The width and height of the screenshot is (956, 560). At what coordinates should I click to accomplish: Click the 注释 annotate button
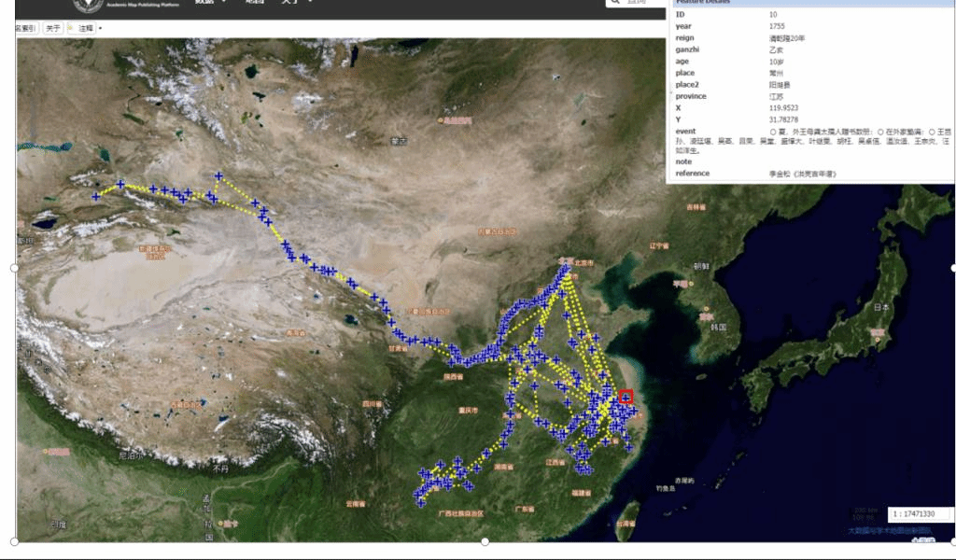click(x=86, y=29)
